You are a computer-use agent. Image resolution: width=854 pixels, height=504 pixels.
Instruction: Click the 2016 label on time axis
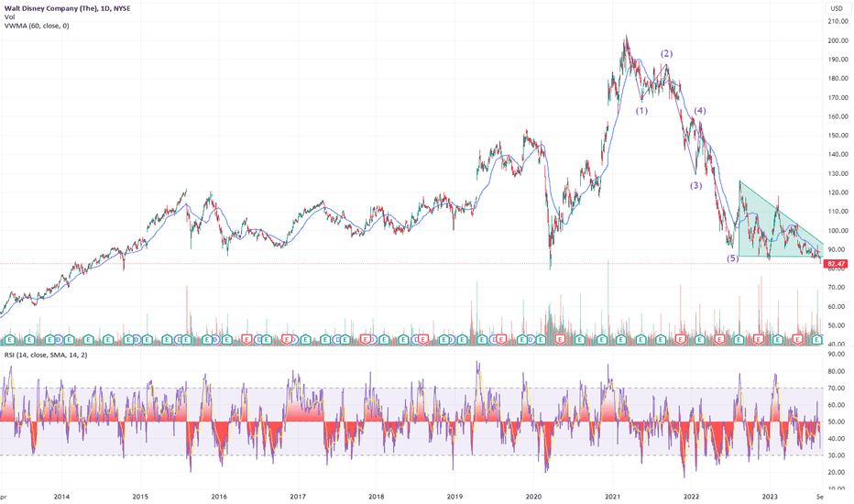pos(219,497)
